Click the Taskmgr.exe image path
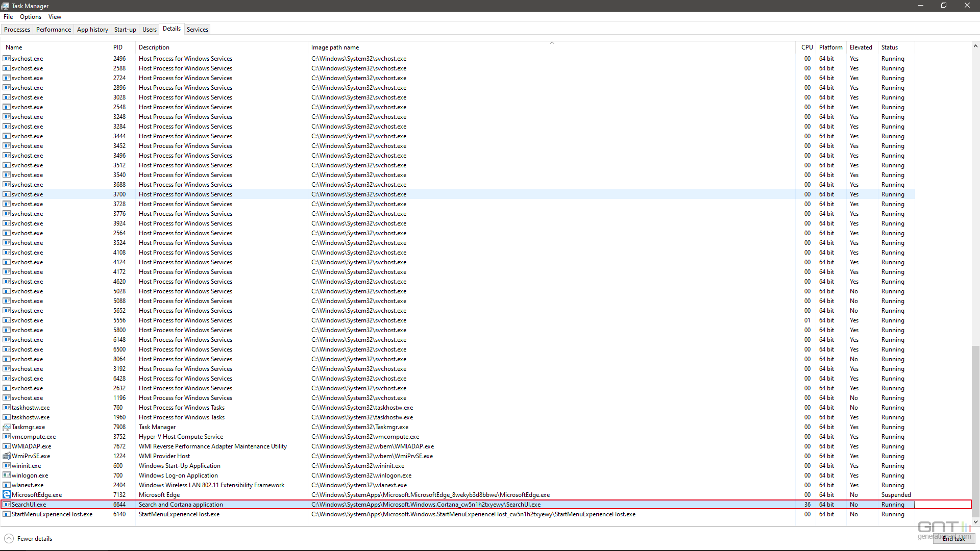Image resolution: width=980 pixels, height=551 pixels. click(x=360, y=427)
